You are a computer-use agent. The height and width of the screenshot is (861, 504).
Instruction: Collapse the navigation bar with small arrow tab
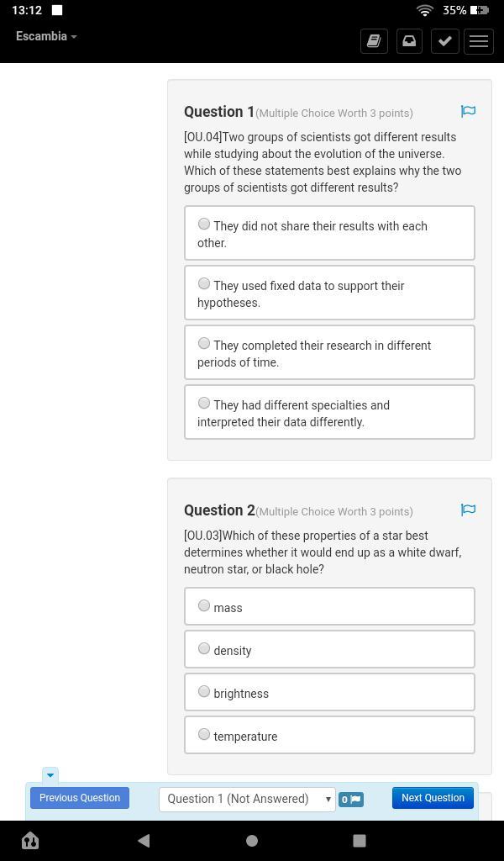[x=50, y=774]
